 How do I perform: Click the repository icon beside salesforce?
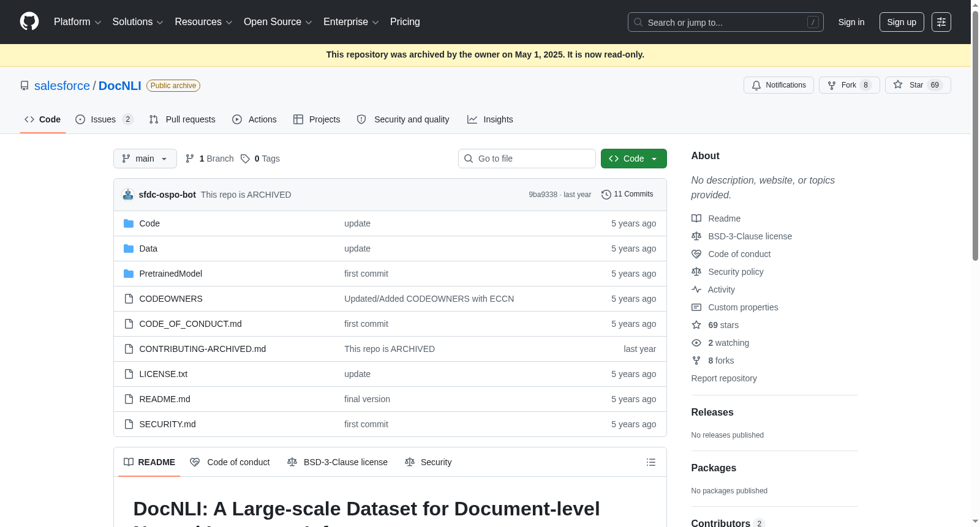(x=24, y=86)
